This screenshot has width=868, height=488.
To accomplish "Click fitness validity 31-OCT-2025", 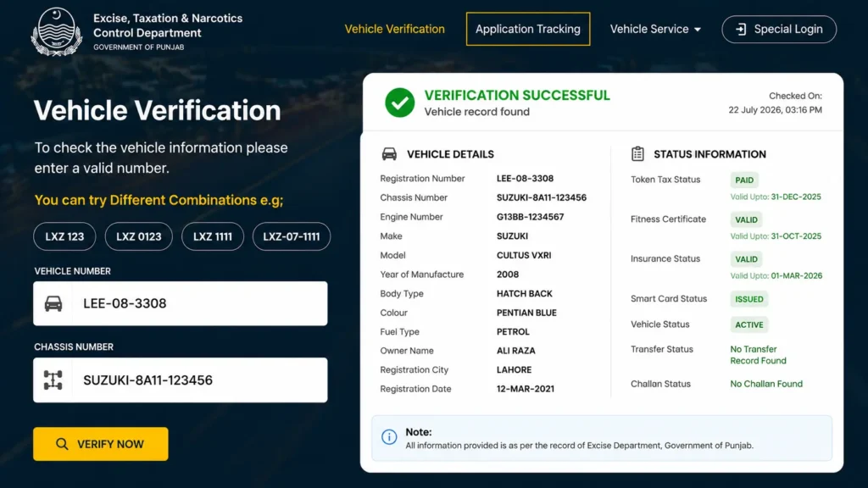I will 796,236.
